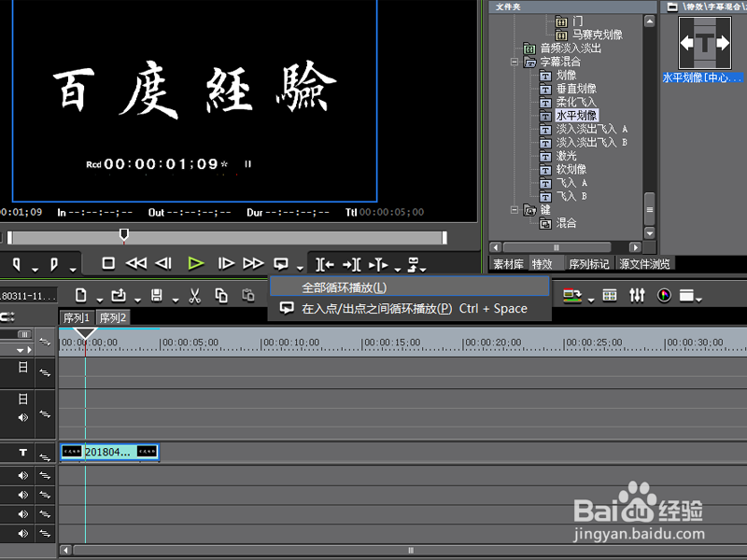The width and height of the screenshot is (747, 560).
Task: Select the 软划像 title mixer
Action: point(571,169)
